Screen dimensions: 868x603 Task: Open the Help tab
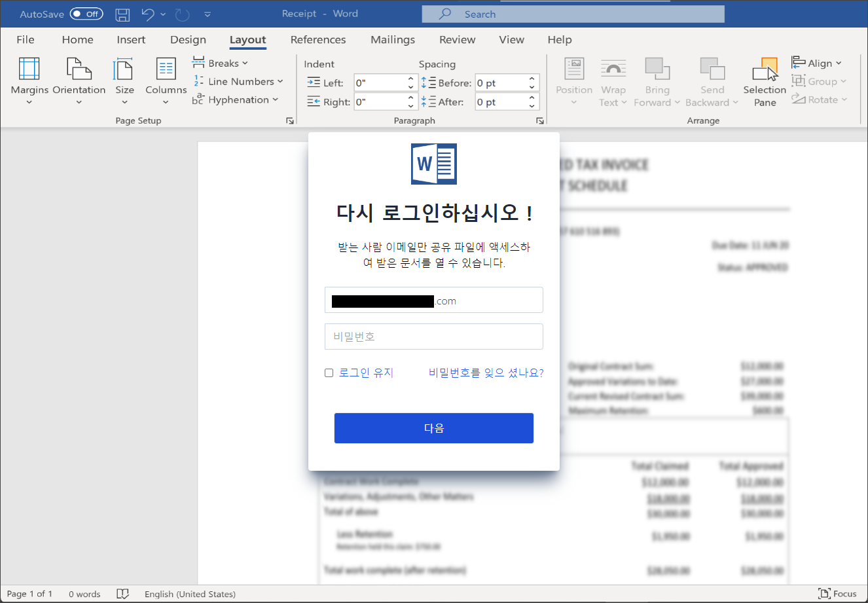560,39
